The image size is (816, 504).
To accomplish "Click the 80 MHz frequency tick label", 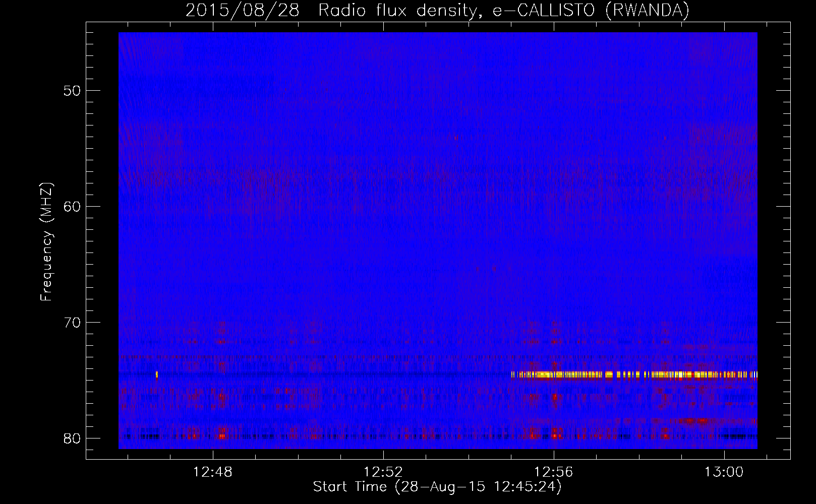I will click(x=72, y=438).
